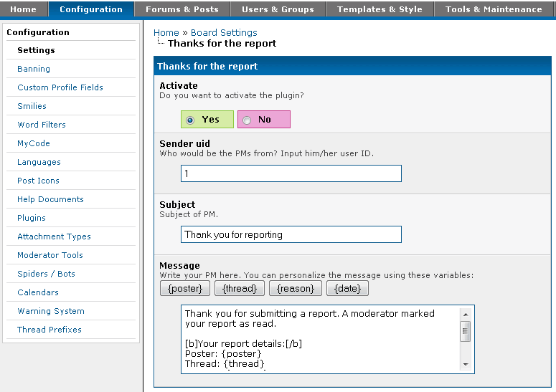
Task: Open the Home tab
Action: point(24,9)
